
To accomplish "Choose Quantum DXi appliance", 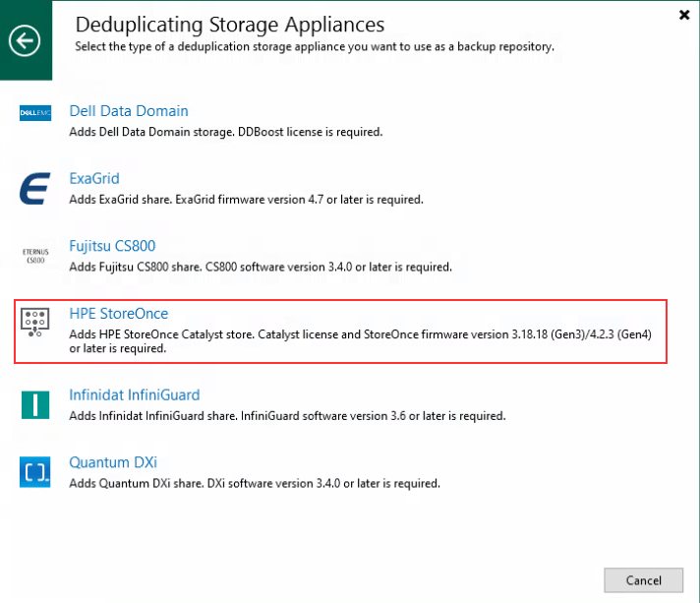I will click(113, 462).
